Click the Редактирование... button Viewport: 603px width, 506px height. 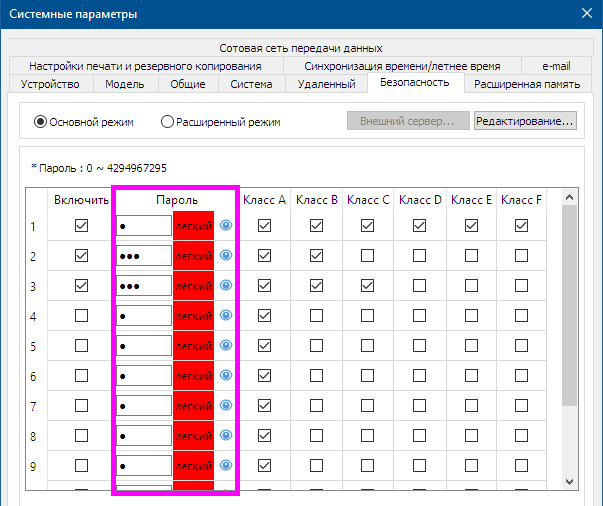pos(525,121)
